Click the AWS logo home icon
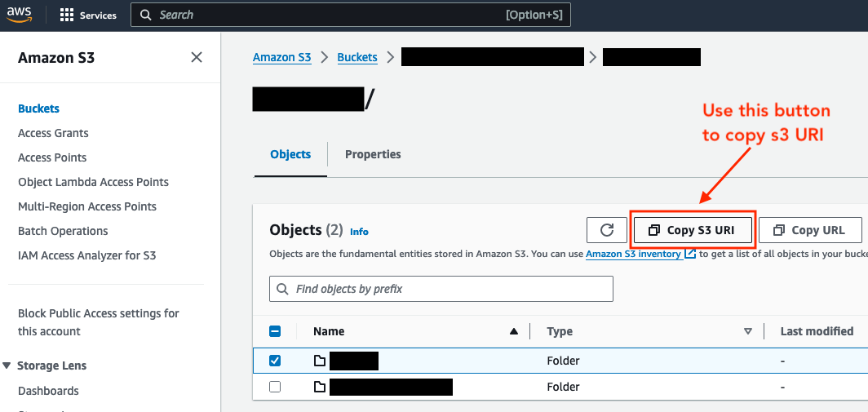Screen dimensions: 868x412 point(20,15)
